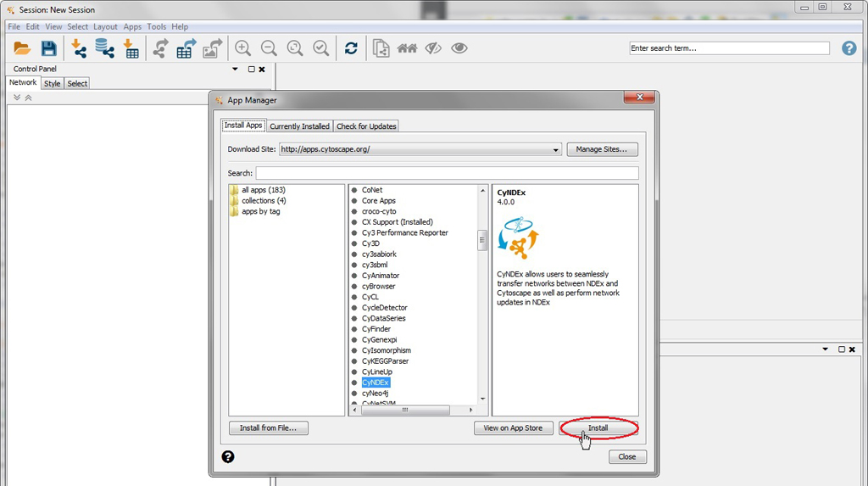The image size is (868, 486).
Task: Select CyAnimator in the app list
Action: [381, 276]
